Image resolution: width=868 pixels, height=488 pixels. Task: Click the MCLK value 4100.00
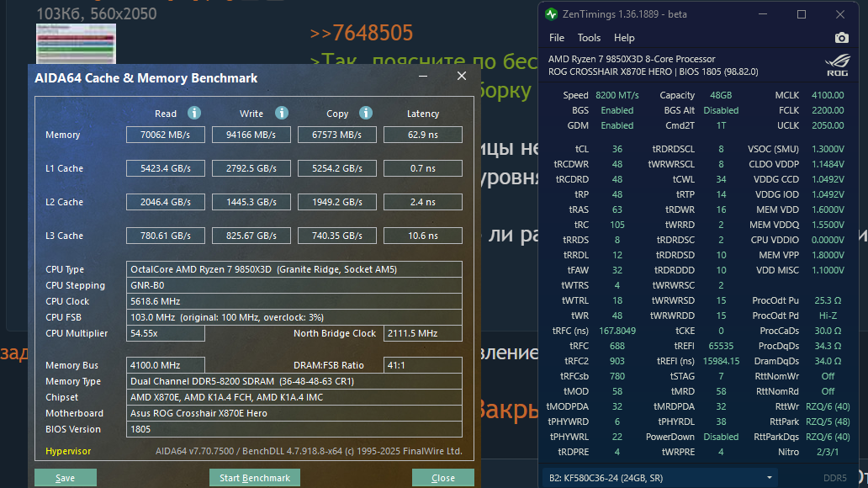pyautogui.click(x=828, y=95)
